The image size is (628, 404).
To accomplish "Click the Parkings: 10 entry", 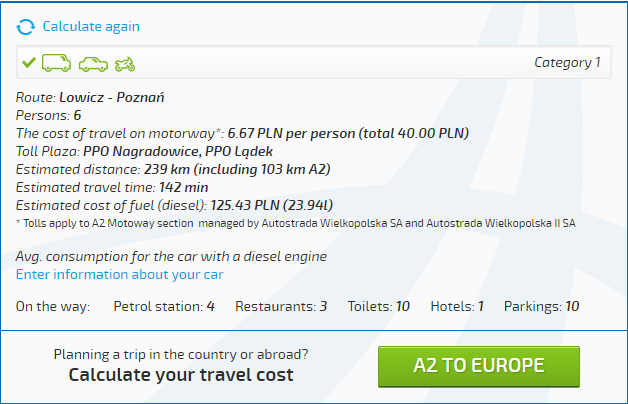I will (541, 306).
